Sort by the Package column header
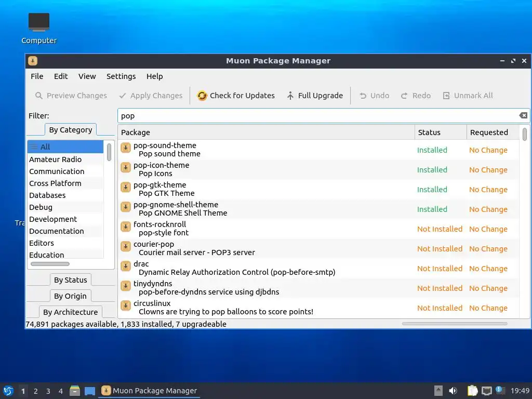This screenshot has width=532, height=399. click(266, 132)
